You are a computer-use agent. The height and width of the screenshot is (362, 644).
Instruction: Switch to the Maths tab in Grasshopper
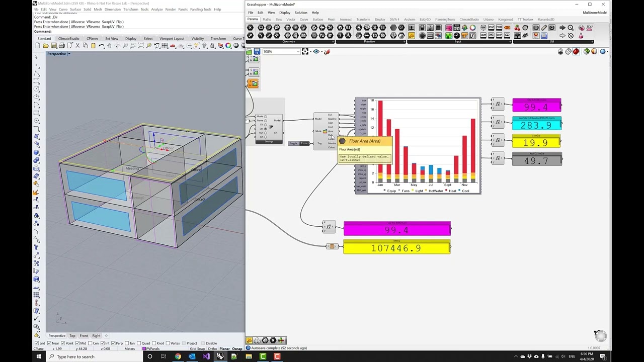[x=267, y=20]
